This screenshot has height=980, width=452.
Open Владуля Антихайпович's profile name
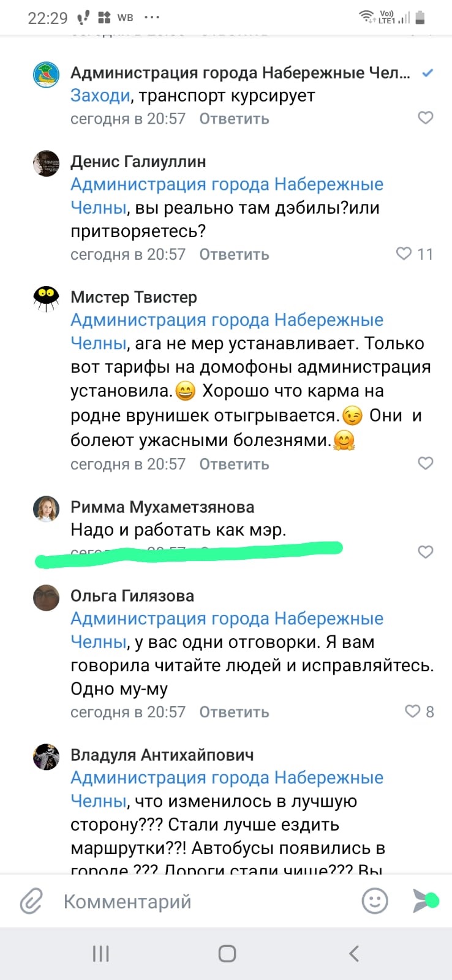tap(162, 755)
